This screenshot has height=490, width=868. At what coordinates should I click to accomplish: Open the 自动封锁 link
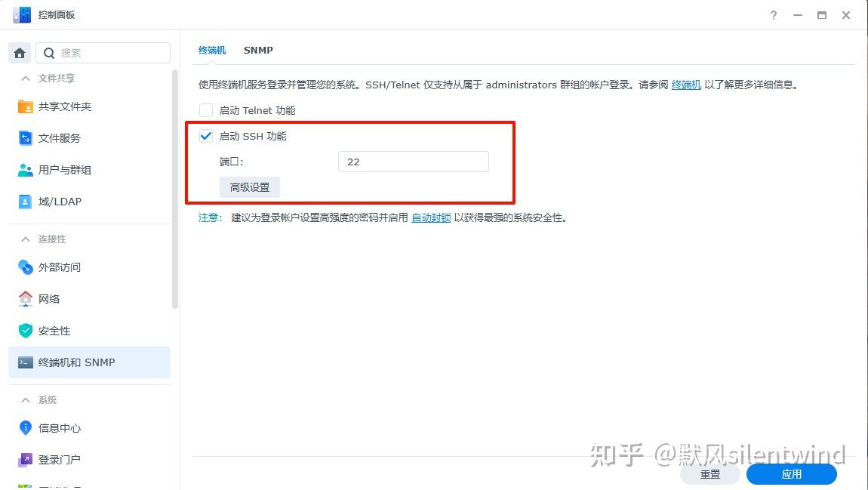[431, 217]
